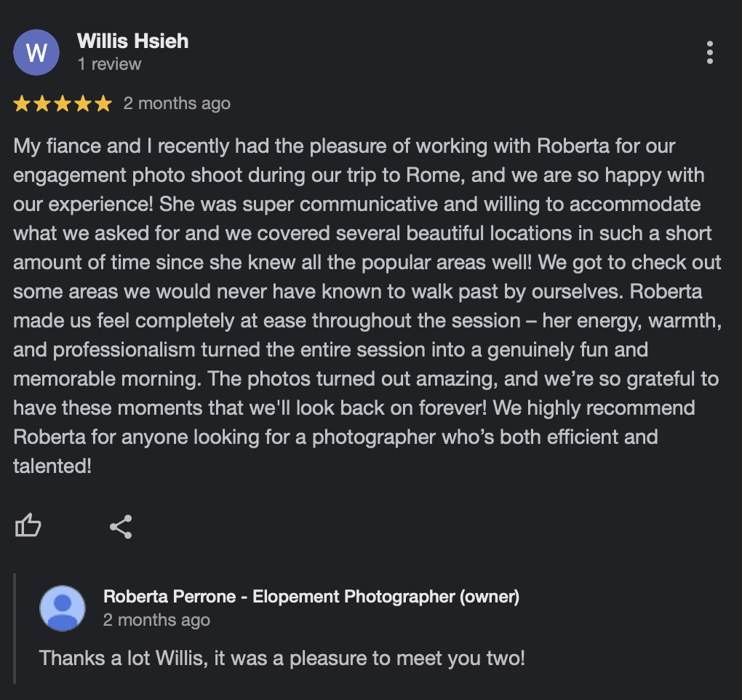Click the second gold rating star

[x=42, y=104]
